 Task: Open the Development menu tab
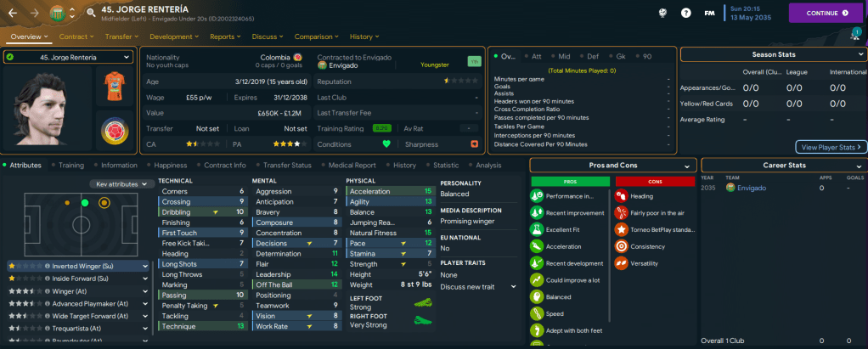click(174, 37)
